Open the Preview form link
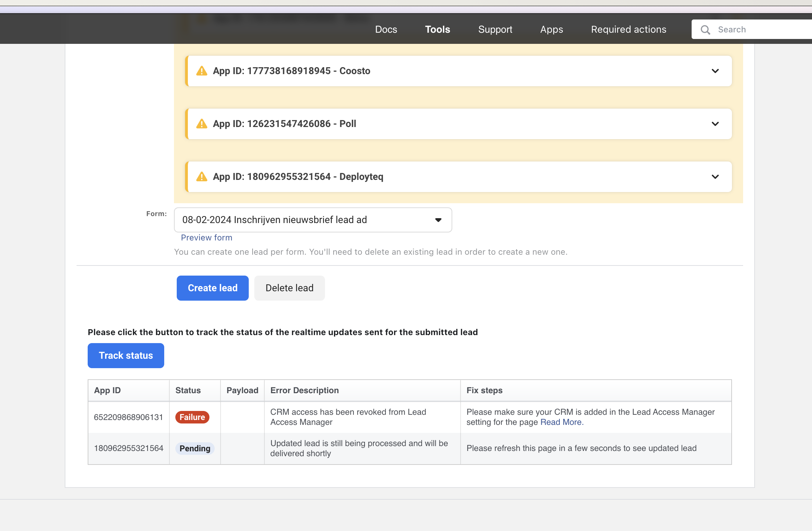 [207, 238]
